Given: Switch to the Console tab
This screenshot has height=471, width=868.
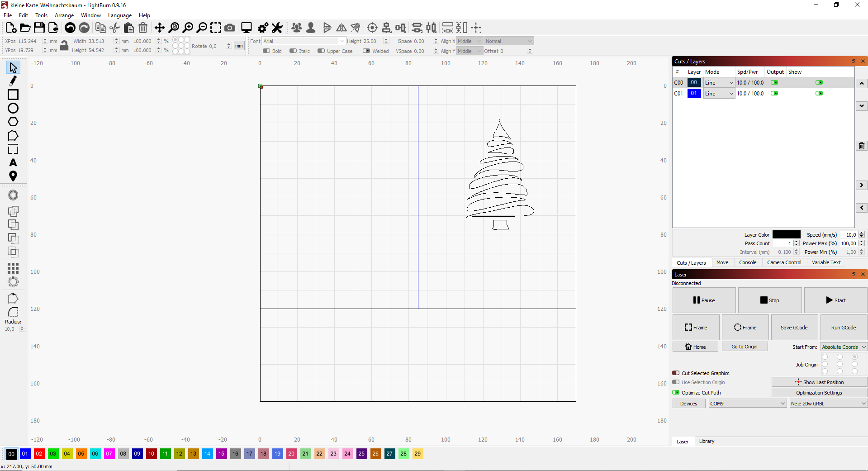Looking at the screenshot, I should pos(747,262).
